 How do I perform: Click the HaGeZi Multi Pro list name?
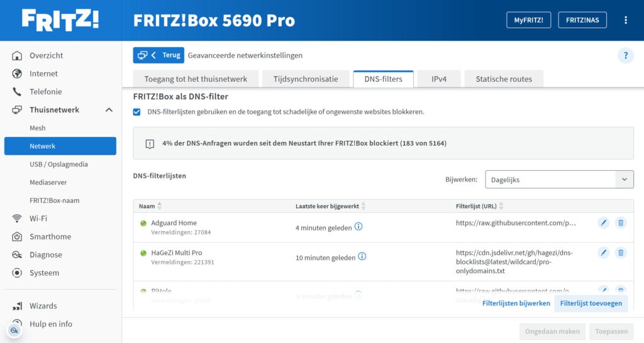(177, 253)
